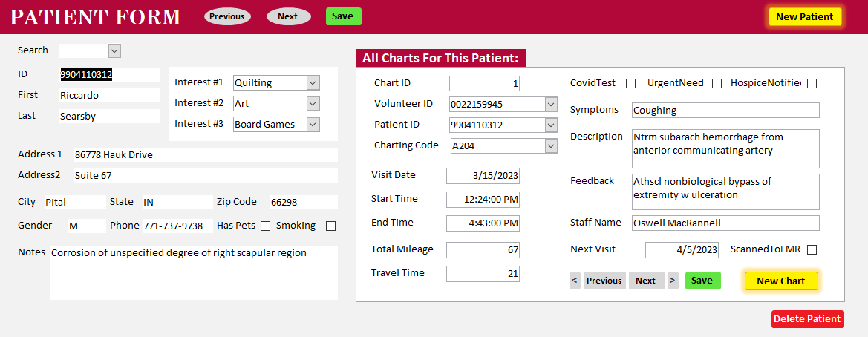
Task: Save the patient form in header
Action: [343, 16]
